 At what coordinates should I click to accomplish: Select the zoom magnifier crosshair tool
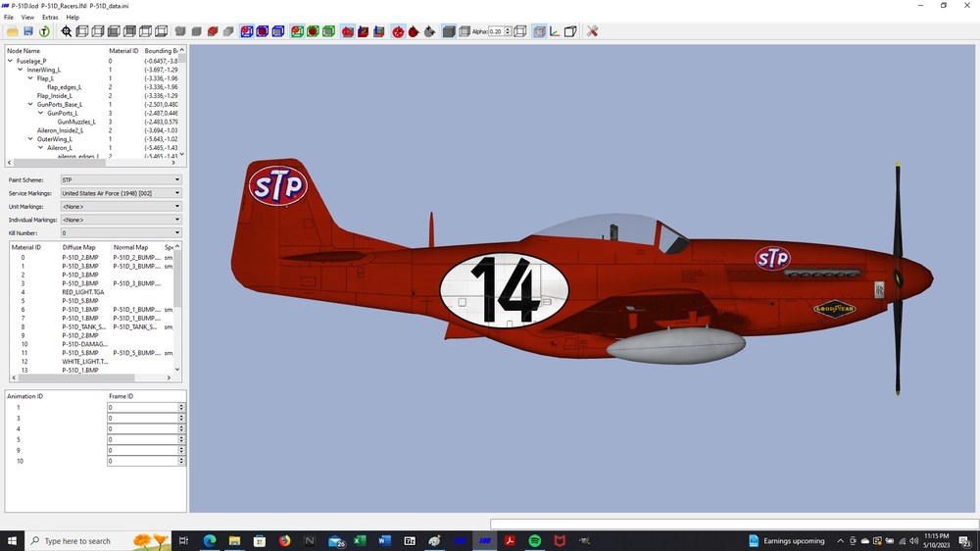67,31
